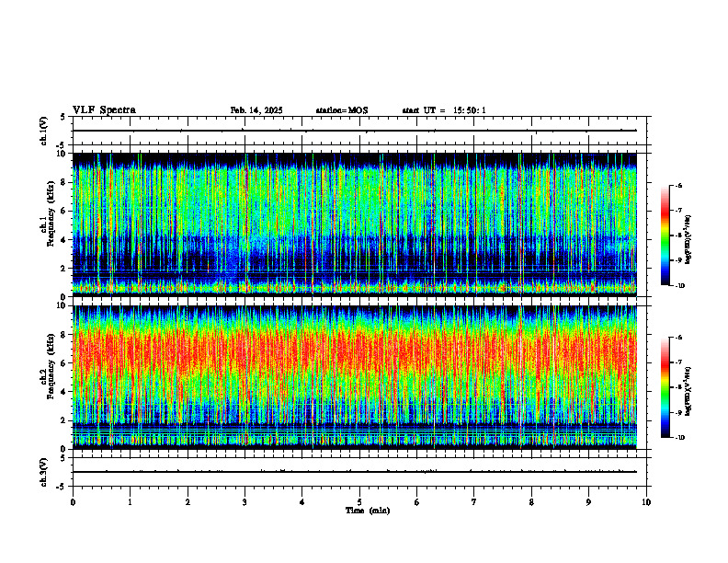The width and height of the screenshot is (728, 563).
Task: Click ch.1 frequency axis tick "8"
Action: (64, 182)
